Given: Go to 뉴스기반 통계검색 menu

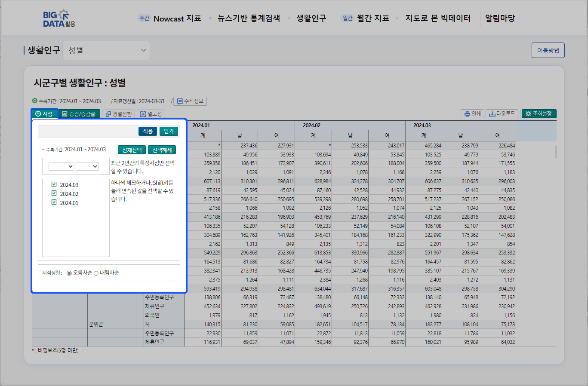Looking at the screenshot, I should 249,18.
